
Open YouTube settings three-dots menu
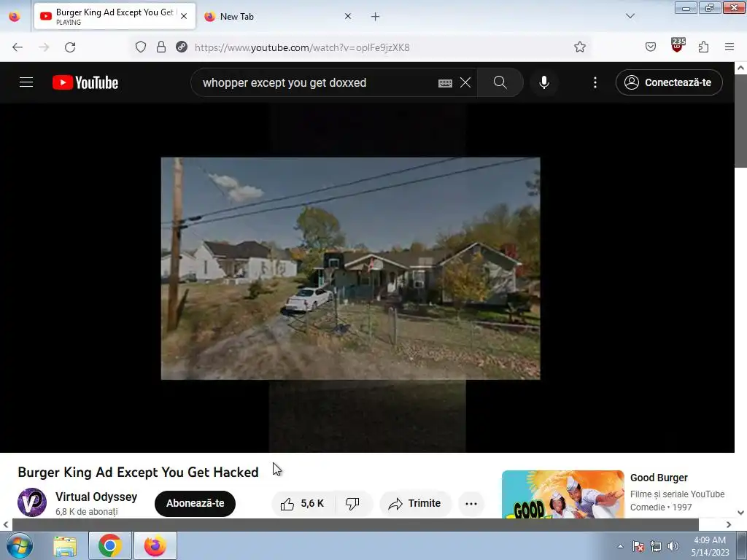595,82
